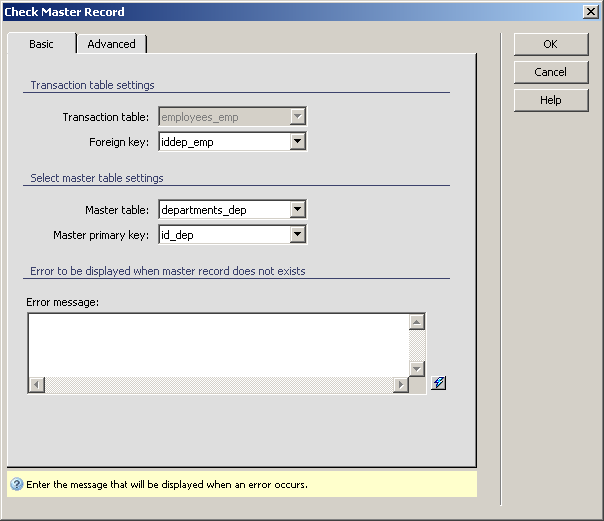Click the question mark hint icon
The width and height of the screenshot is (604, 521).
click(x=16, y=484)
